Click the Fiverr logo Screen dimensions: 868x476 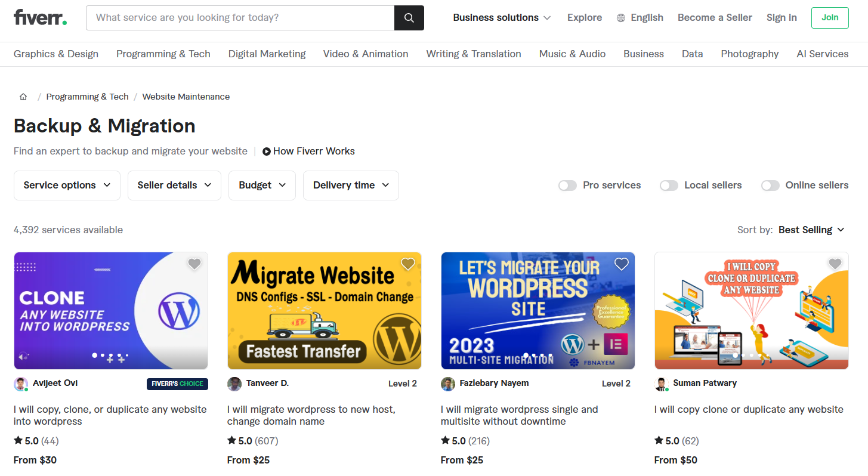(40, 17)
